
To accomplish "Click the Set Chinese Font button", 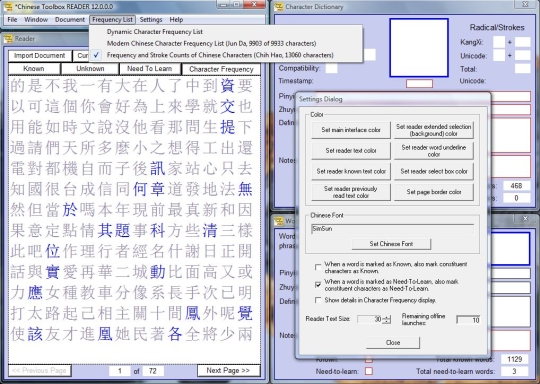I will coord(391,244).
